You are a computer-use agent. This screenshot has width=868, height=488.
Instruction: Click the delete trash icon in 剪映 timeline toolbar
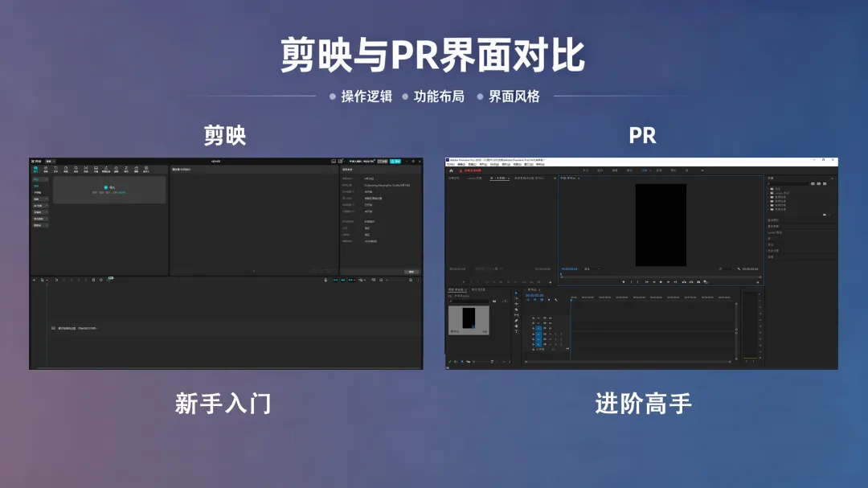tap(93, 280)
